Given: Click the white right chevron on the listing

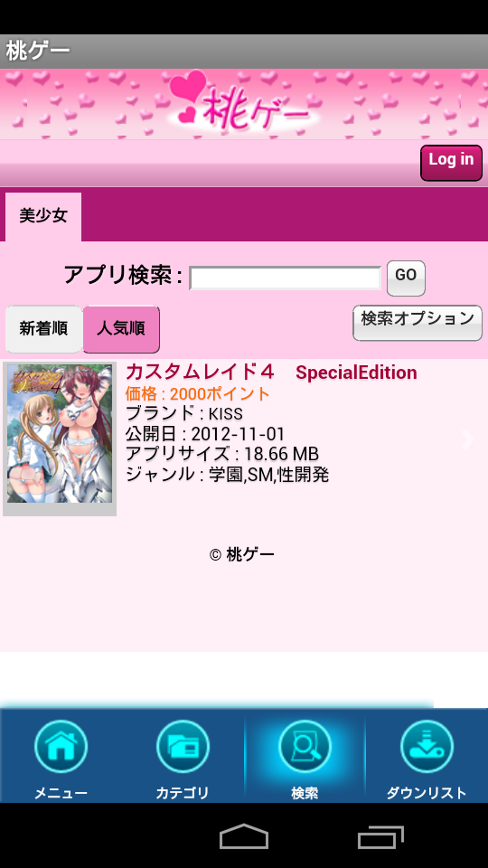Looking at the screenshot, I should (x=467, y=439).
